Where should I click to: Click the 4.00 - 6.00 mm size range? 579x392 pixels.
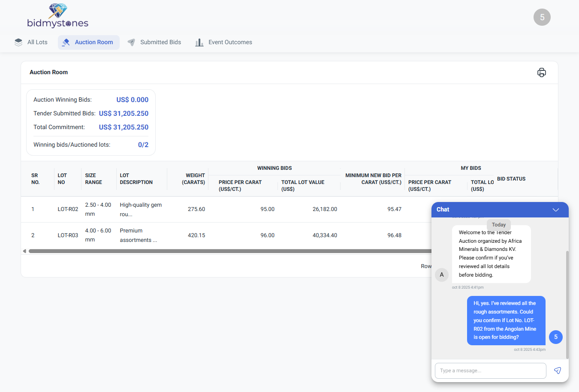click(98, 235)
